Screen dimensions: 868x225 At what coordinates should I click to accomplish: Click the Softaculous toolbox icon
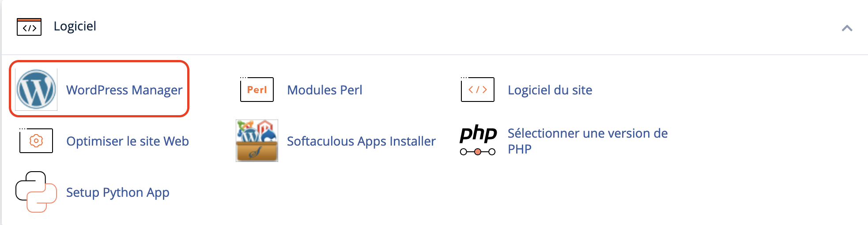tap(257, 140)
